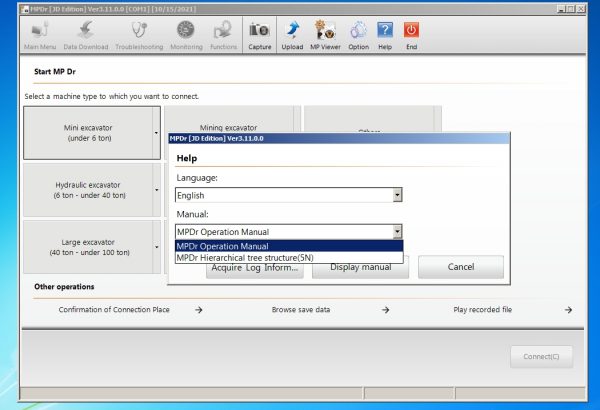Viewport: 600px width, 410px height.
Task: Open the Hydraulic excavator dropdown arrow
Action: point(157,190)
